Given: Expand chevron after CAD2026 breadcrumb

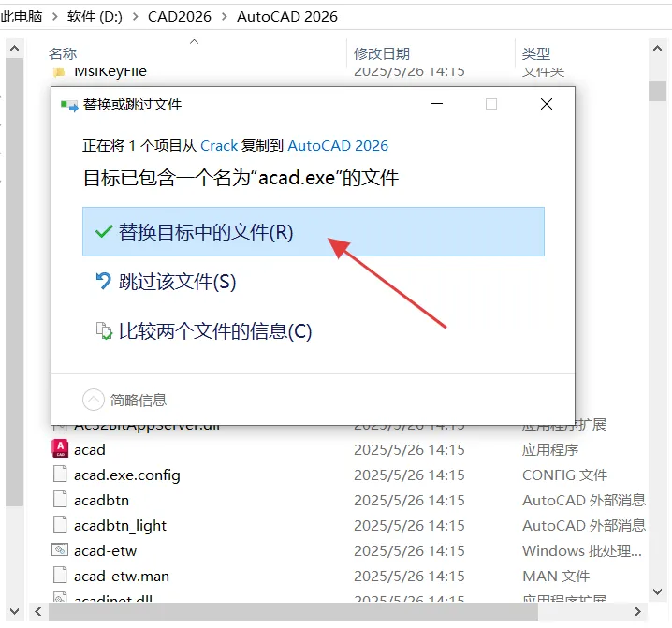Looking at the screenshot, I should tap(225, 17).
